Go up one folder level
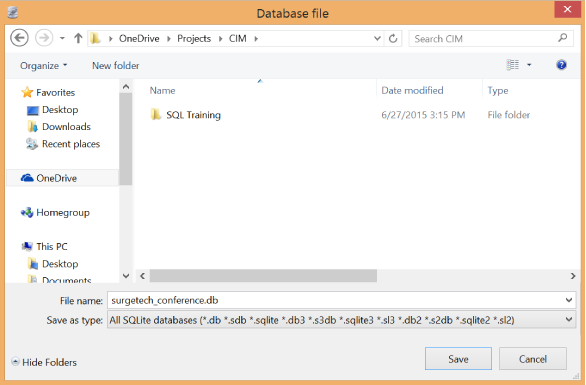This screenshot has width=586, height=385. 78,38
